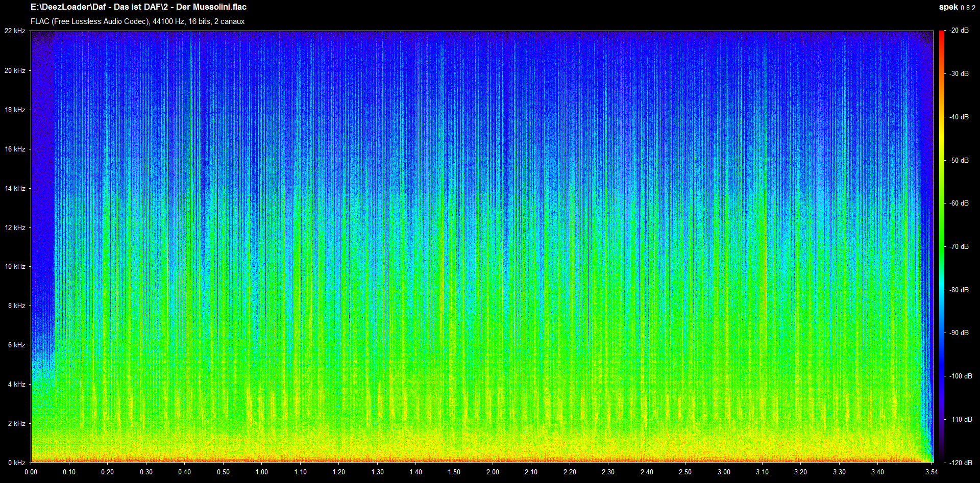Click the 18 kHz frequency axis label

pos(15,110)
